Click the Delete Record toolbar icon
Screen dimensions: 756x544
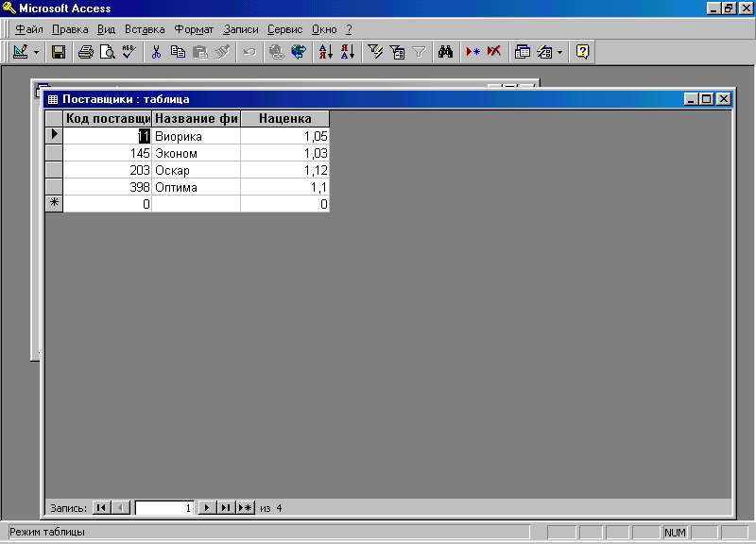[494, 52]
